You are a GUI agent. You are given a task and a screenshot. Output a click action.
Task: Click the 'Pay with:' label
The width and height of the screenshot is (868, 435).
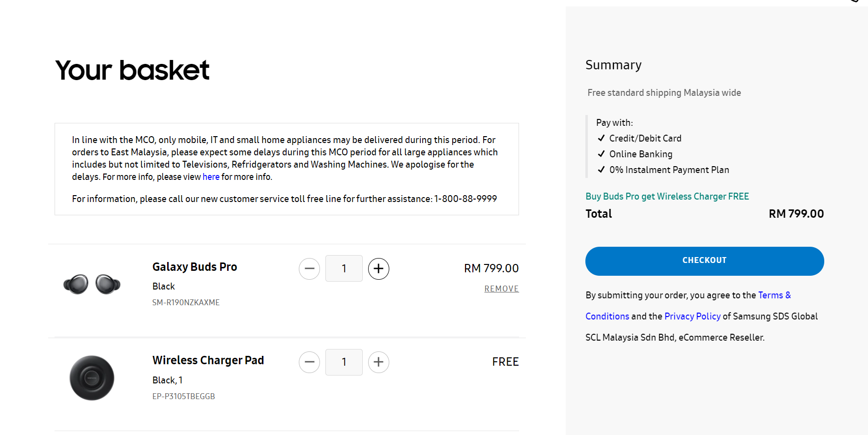(614, 123)
